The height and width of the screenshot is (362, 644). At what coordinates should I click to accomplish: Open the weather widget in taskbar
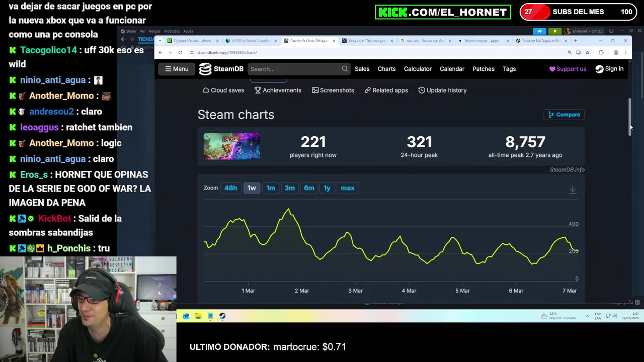tap(557, 316)
